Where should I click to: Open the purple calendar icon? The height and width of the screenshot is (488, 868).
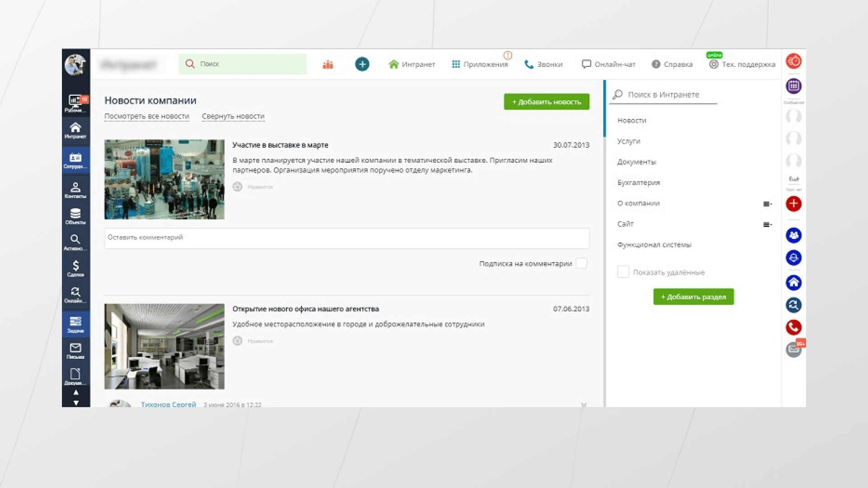point(793,86)
